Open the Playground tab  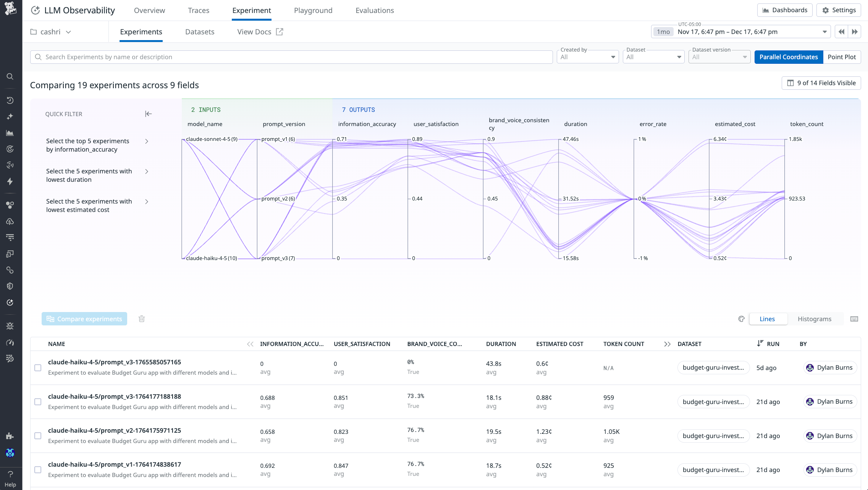313,10
